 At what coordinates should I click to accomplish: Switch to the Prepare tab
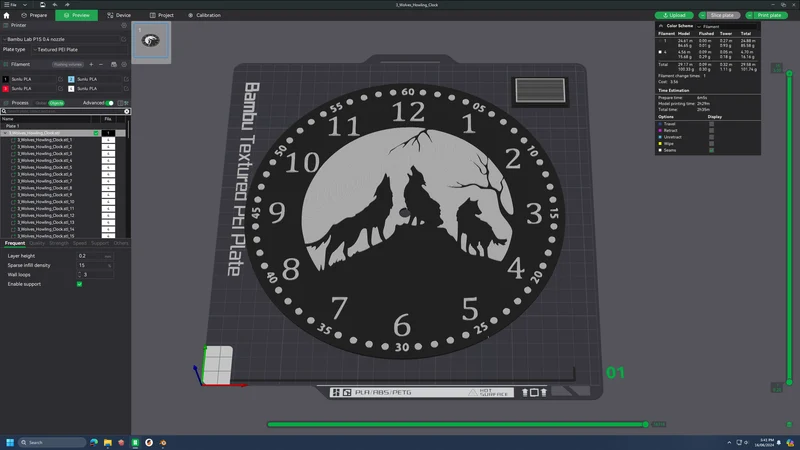coord(34,15)
